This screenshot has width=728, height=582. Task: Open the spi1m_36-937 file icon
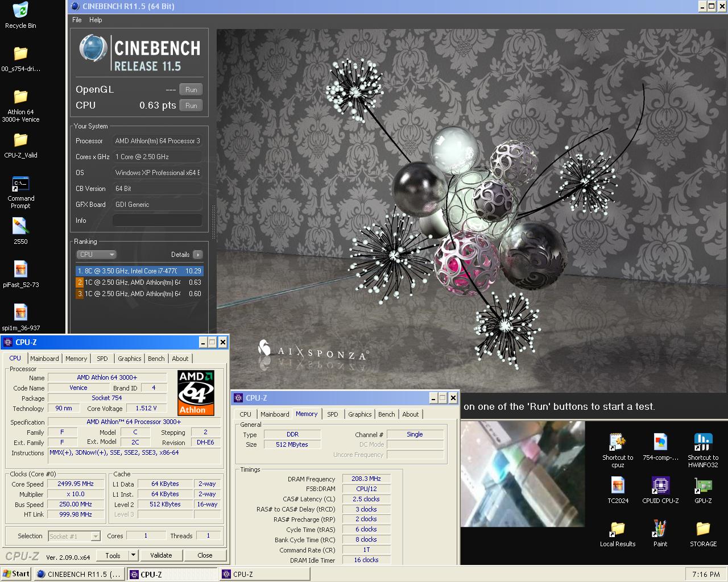coord(20,313)
